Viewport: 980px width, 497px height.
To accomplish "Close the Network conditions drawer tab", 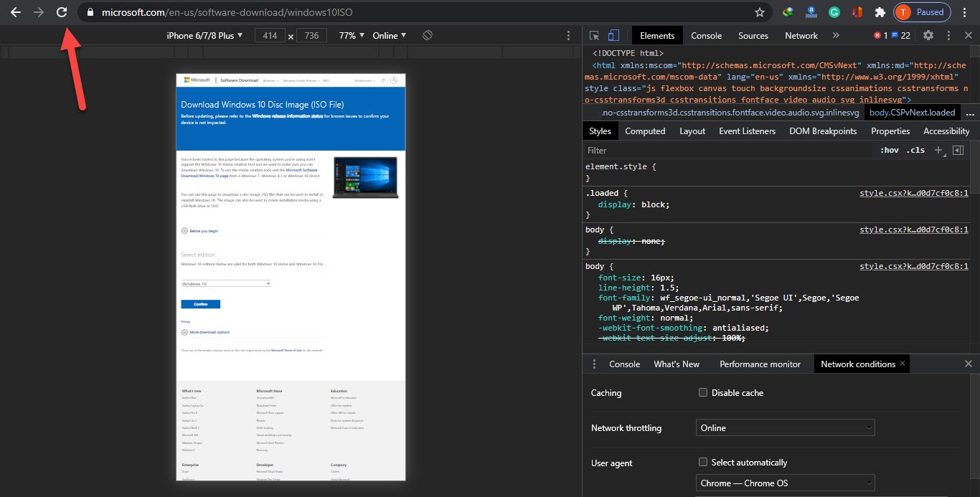I will [x=903, y=364].
